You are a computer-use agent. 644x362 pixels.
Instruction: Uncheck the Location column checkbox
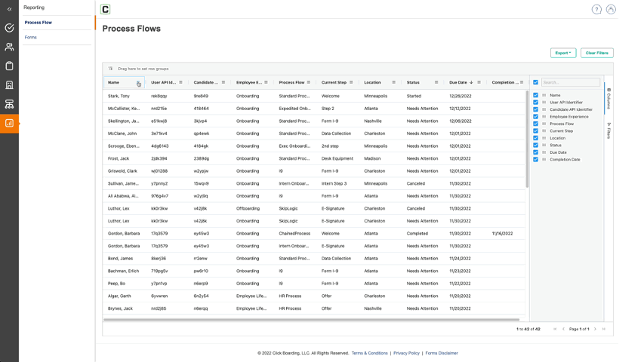535,138
